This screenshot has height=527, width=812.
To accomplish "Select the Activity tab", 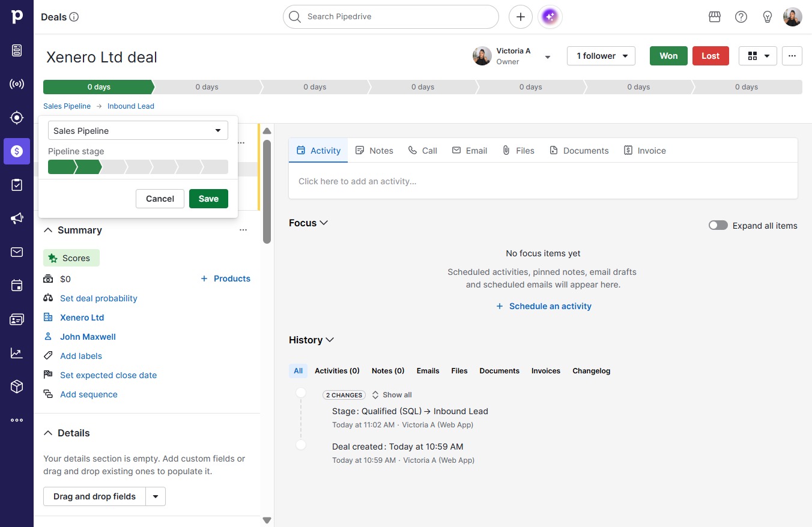I will point(318,151).
